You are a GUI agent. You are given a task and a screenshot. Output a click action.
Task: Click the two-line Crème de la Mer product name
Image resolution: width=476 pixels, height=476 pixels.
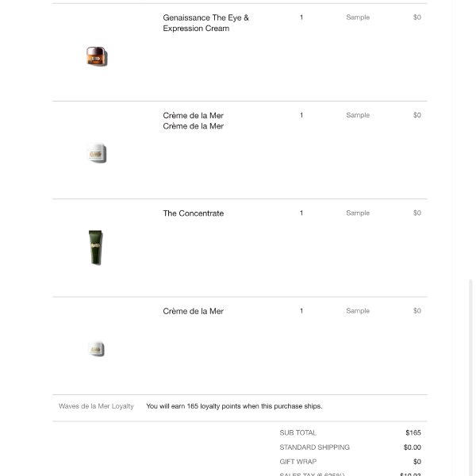pyautogui.click(x=193, y=121)
